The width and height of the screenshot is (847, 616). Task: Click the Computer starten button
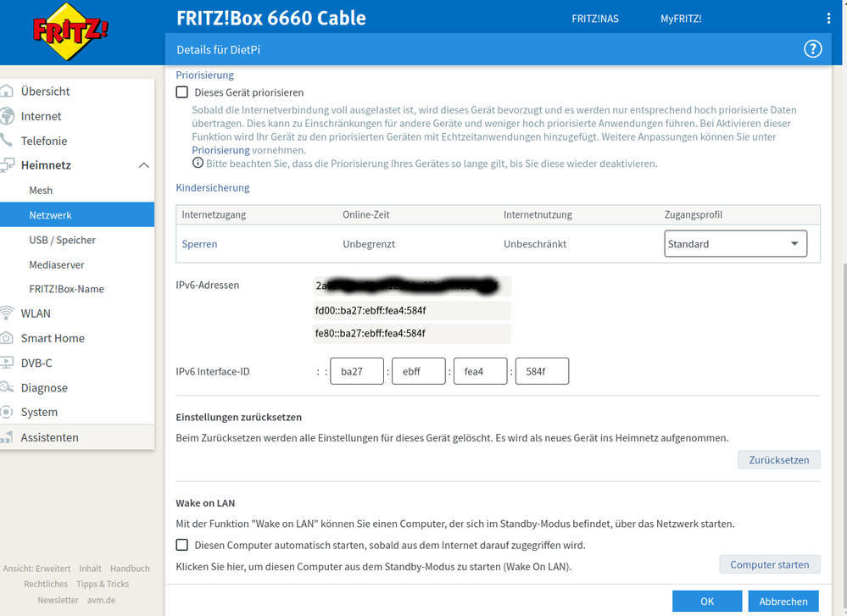(769, 564)
